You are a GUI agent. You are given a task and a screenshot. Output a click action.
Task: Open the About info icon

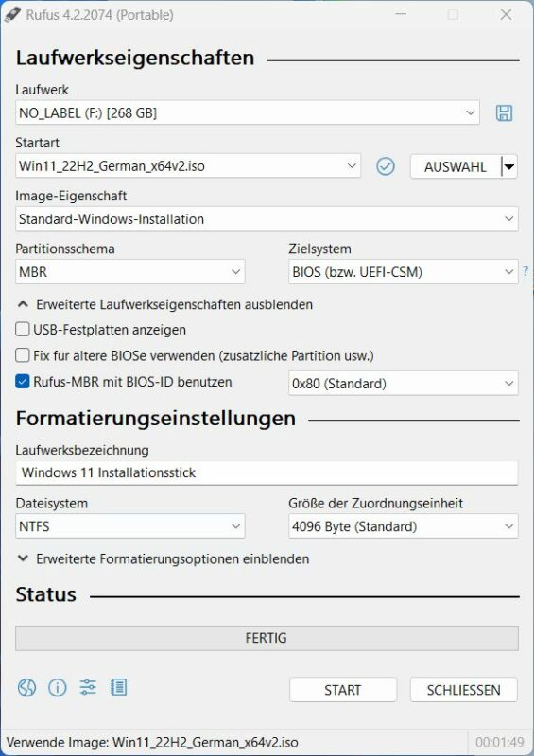(58, 687)
